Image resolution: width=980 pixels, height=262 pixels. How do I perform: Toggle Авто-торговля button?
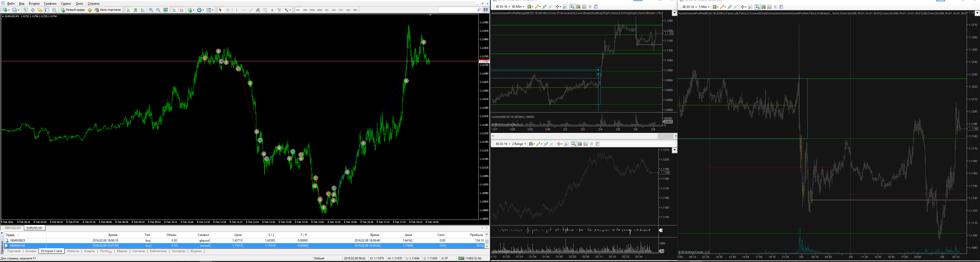point(108,10)
